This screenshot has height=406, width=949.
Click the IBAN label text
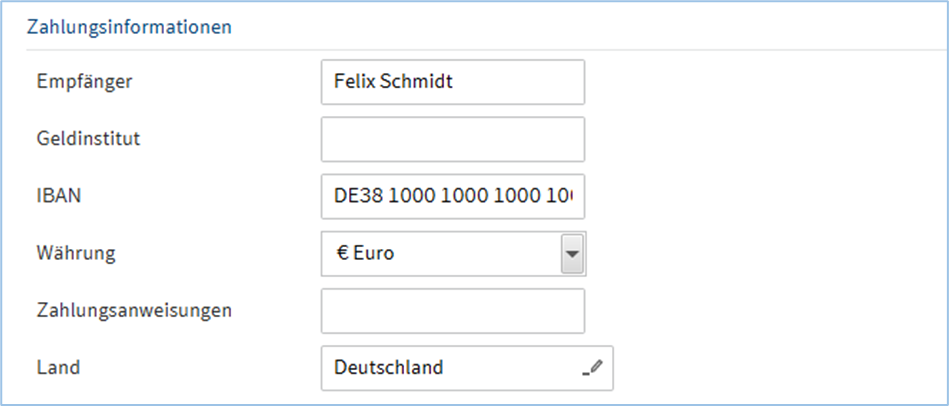[x=58, y=197]
